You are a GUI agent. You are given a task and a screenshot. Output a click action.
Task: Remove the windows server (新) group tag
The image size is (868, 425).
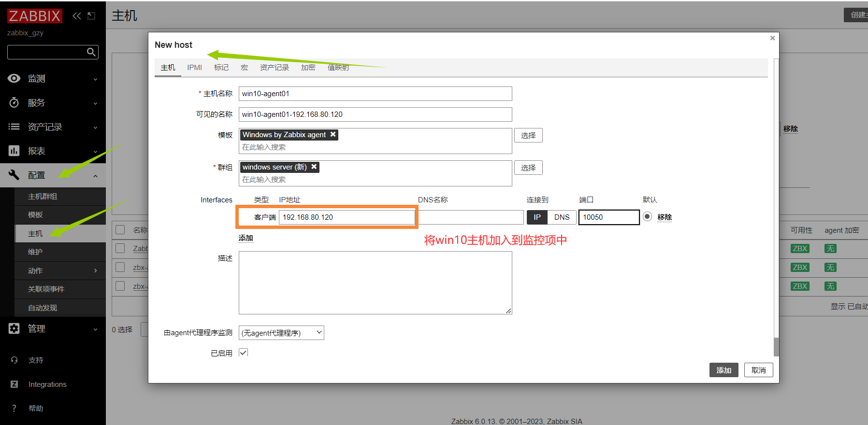pos(314,167)
